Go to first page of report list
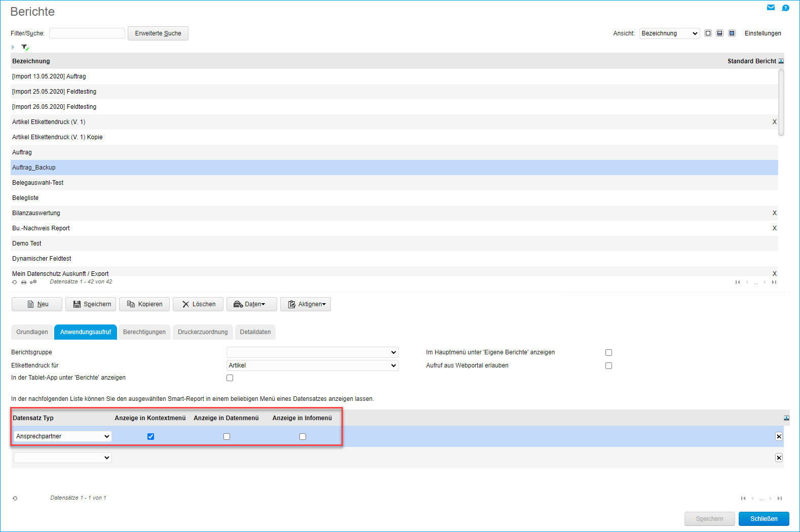800x532 pixels. pyautogui.click(x=738, y=282)
